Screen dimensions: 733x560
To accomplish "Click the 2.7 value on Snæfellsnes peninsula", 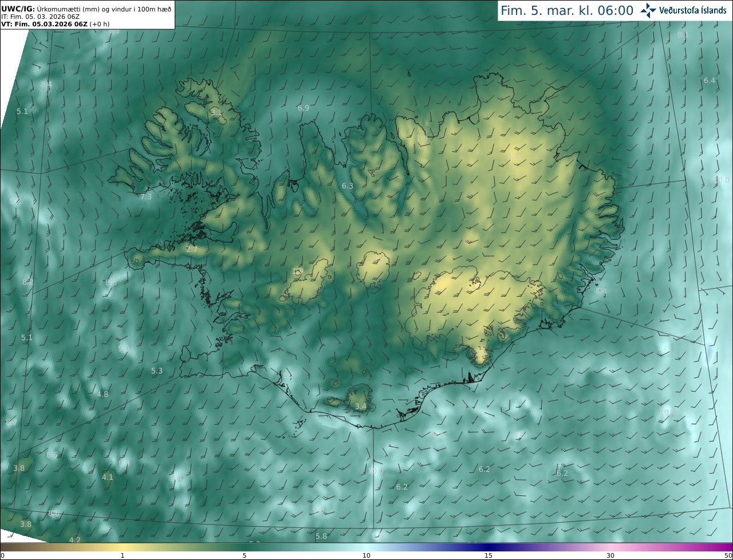I will 192,249.
